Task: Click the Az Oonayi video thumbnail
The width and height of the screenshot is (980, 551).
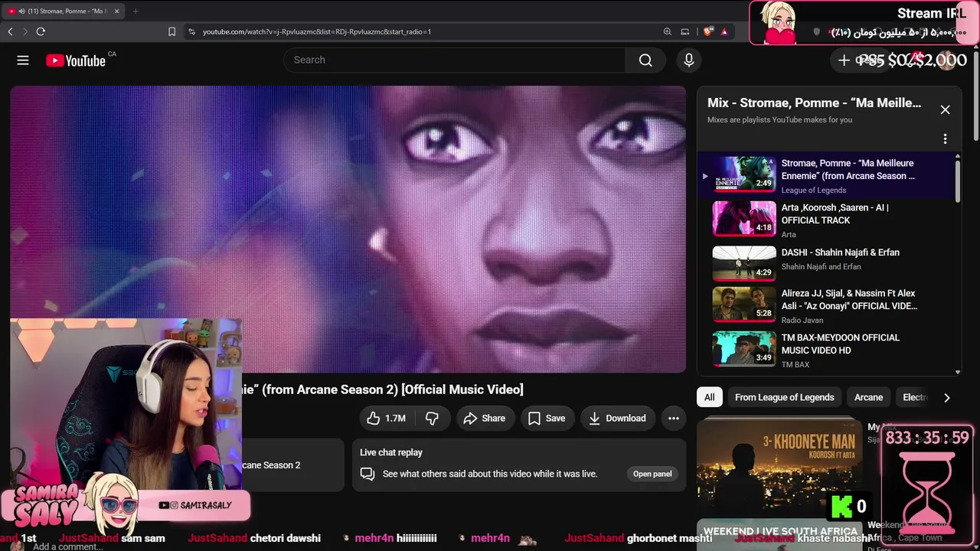Action: point(744,305)
